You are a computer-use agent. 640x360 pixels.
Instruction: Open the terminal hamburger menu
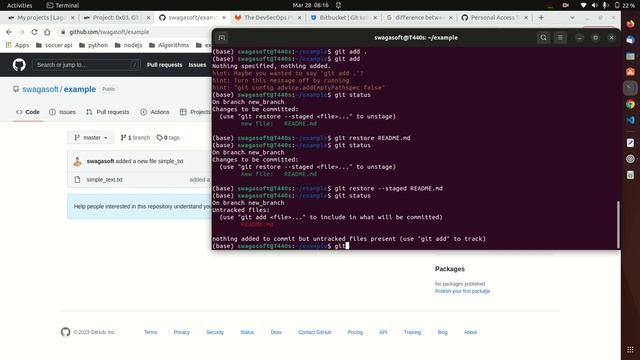pyautogui.click(x=560, y=38)
